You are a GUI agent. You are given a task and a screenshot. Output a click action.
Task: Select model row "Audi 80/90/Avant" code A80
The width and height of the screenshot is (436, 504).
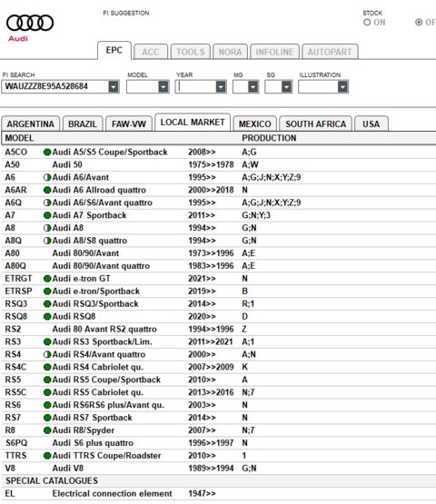[218, 253]
